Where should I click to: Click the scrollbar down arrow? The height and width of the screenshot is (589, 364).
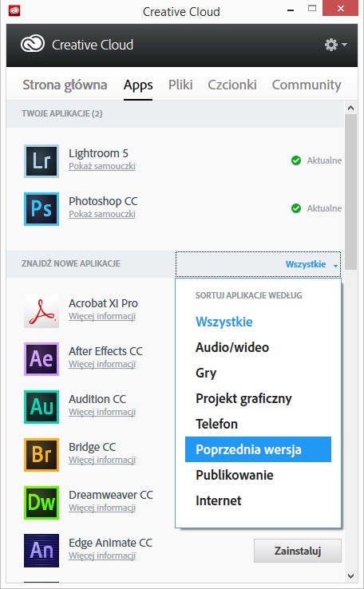pyautogui.click(x=351, y=576)
